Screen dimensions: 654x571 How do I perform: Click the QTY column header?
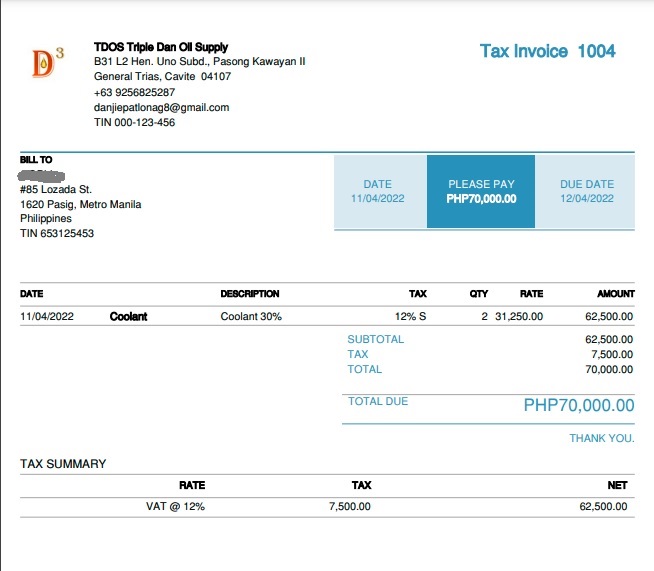[x=478, y=294]
